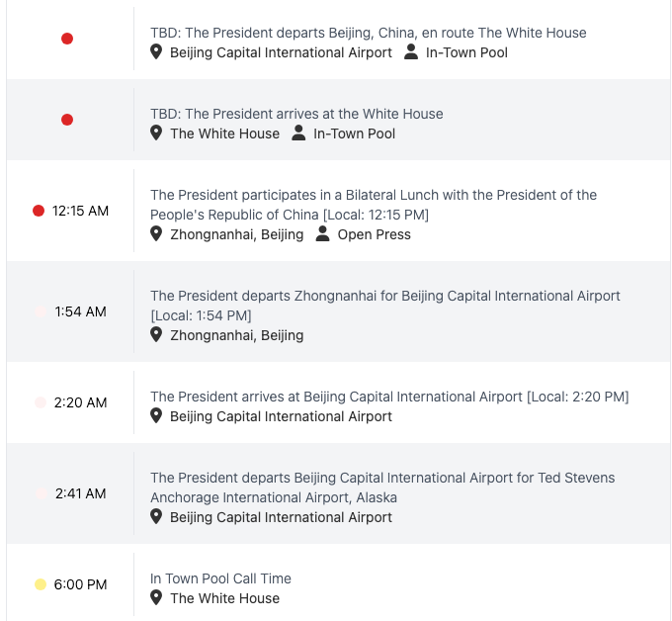Open the arrives at Beijing Capital Airport title

point(389,397)
